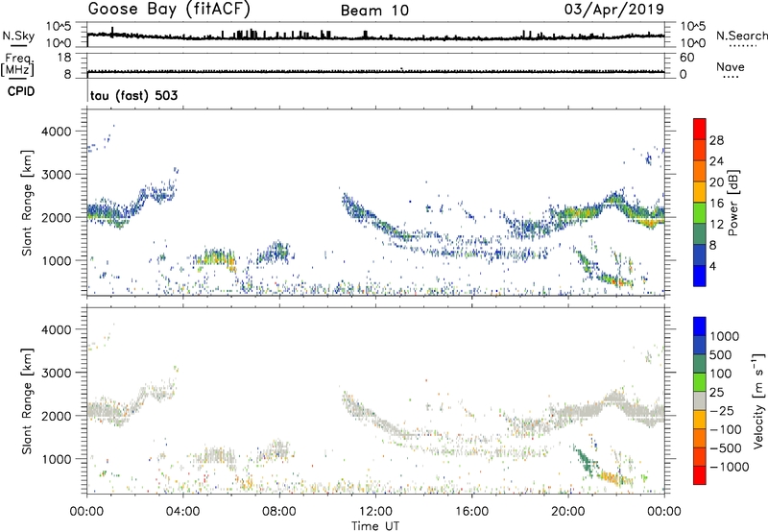Click the gray segment of velocity colorbar
The height and width of the screenshot is (532, 768).
pyautogui.click(x=700, y=400)
